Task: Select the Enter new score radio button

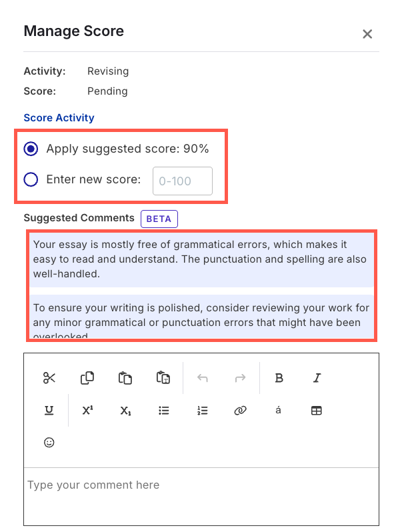Action: click(x=31, y=179)
